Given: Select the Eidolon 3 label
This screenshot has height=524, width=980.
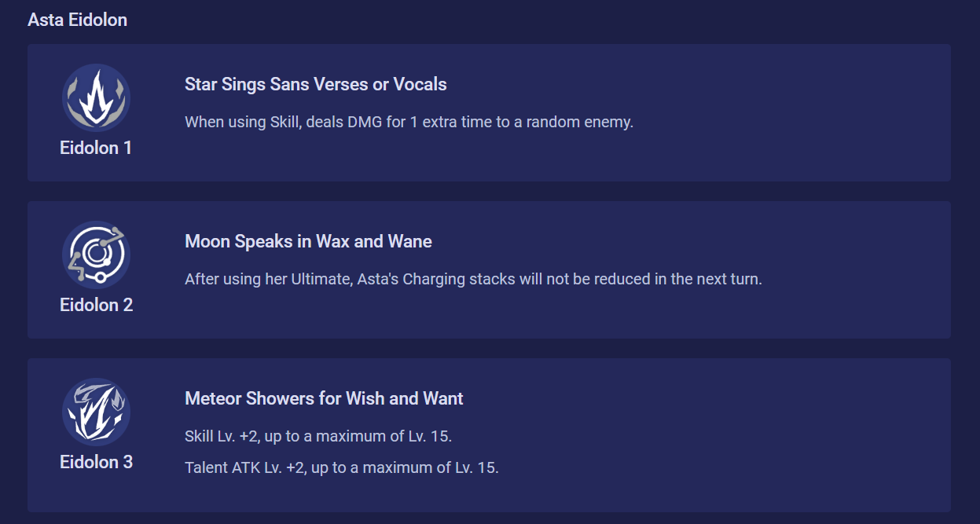Looking at the screenshot, I should pyautogui.click(x=96, y=462).
